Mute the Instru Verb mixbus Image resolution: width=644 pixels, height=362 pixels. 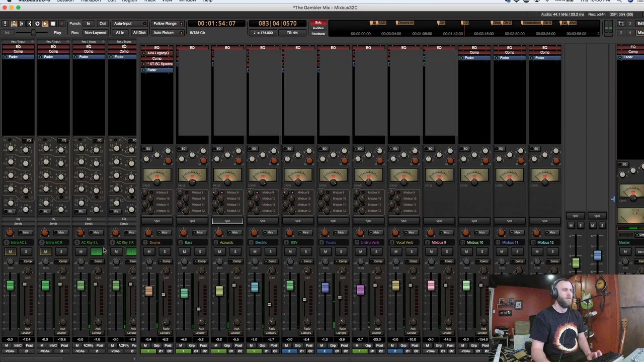(x=360, y=252)
